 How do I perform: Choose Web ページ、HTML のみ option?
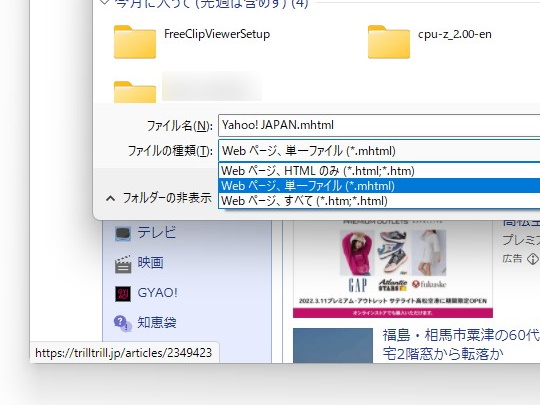pyautogui.click(x=379, y=171)
